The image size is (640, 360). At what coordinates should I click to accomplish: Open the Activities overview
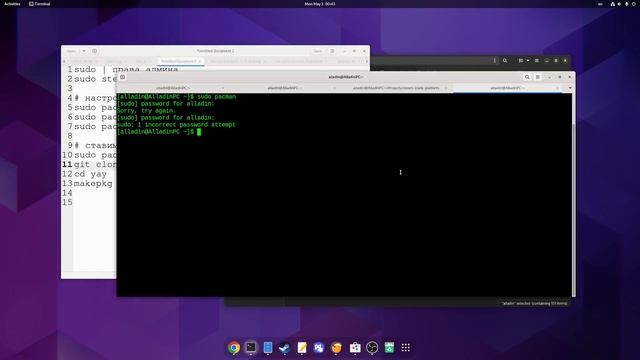pyautogui.click(x=12, y=4)
